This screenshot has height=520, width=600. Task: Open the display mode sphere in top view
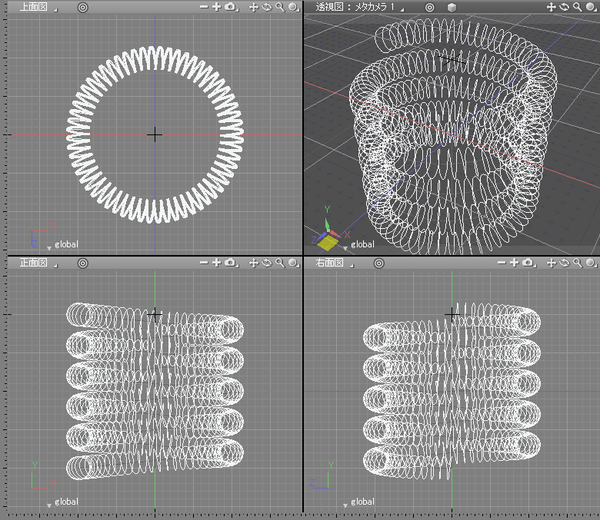click(x=293, y=7)
